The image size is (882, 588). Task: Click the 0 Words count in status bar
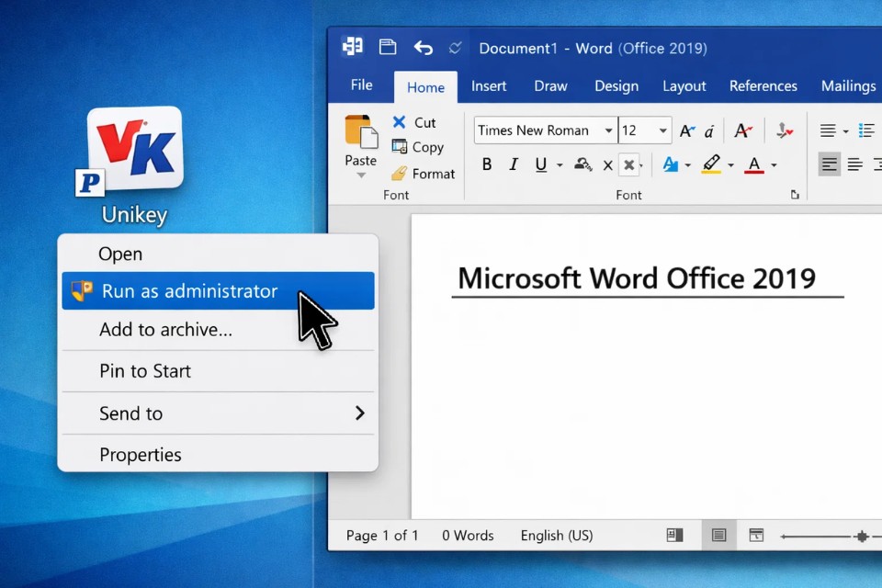[x=468, y=535]
